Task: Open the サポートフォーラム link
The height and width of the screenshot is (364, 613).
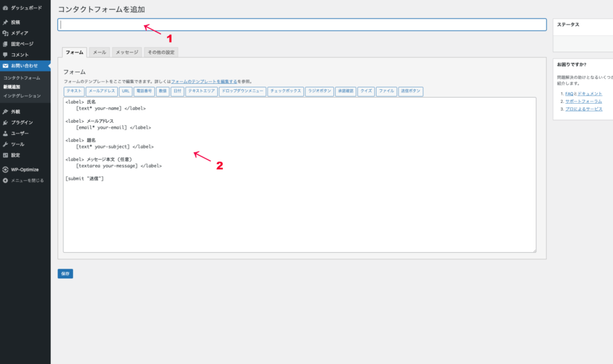Action: tap(584, 101)
